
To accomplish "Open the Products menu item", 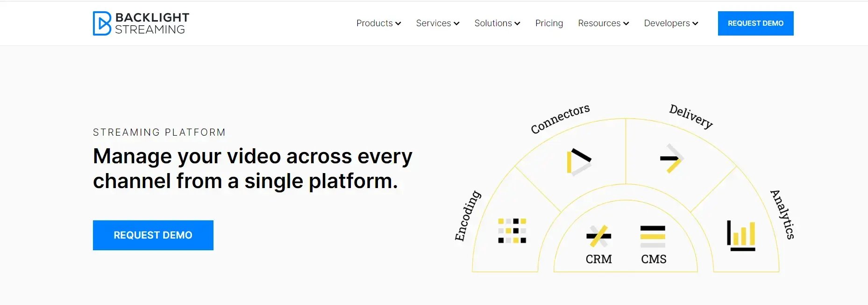I will pos(375,23).
